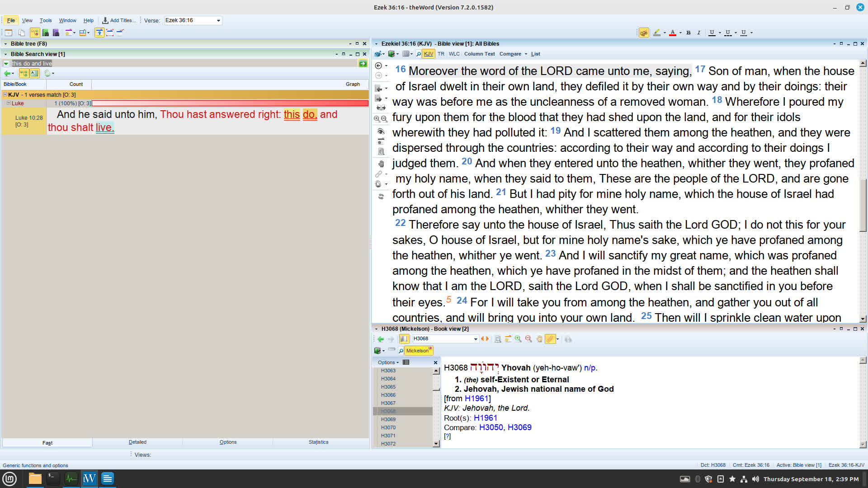Click the eye icon in Bible view sidebar

tap(381, 131)
